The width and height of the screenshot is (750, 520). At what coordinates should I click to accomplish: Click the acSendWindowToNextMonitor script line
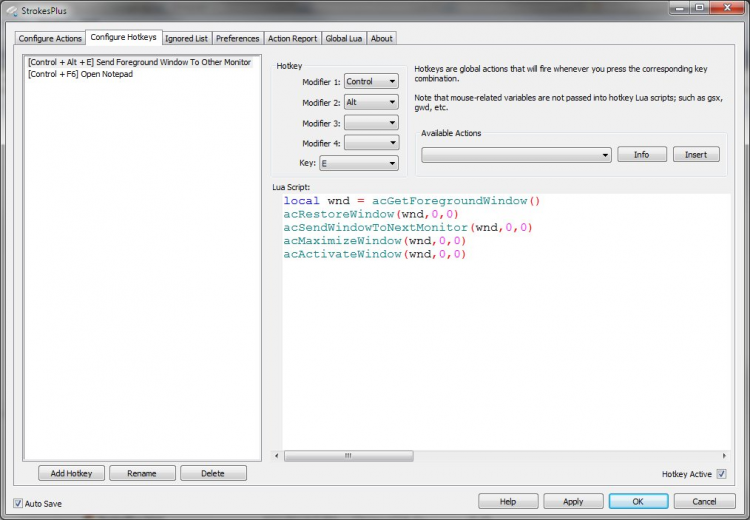(408, 227)
